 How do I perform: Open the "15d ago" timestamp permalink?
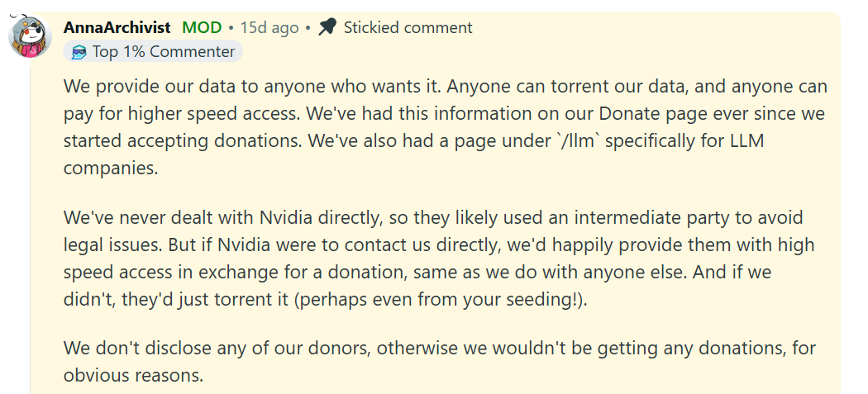(269, 27)
